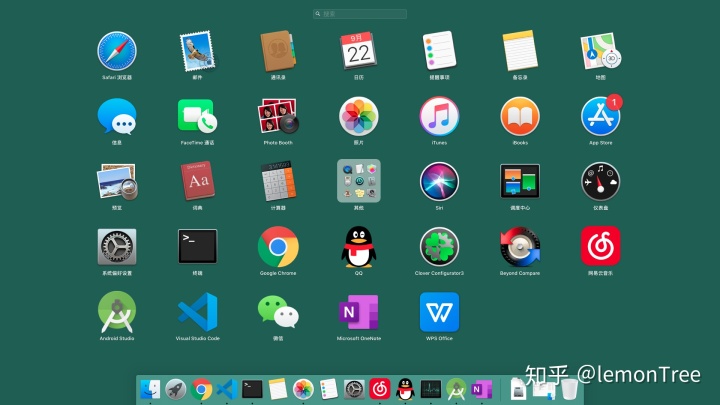Click the Launchpad search field
Screen dimensions: 720x405
[360, 14]
